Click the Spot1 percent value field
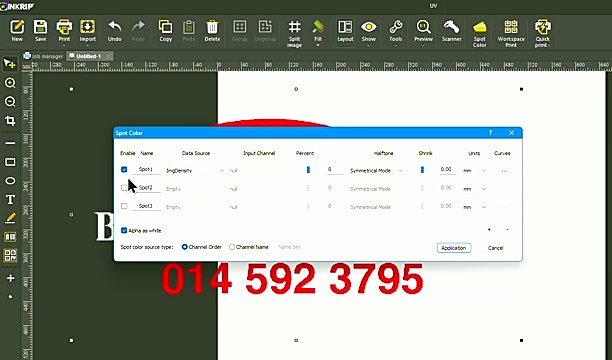Image resolution: width=612 pixels, height=360 pixels. (x=335, y=169)
